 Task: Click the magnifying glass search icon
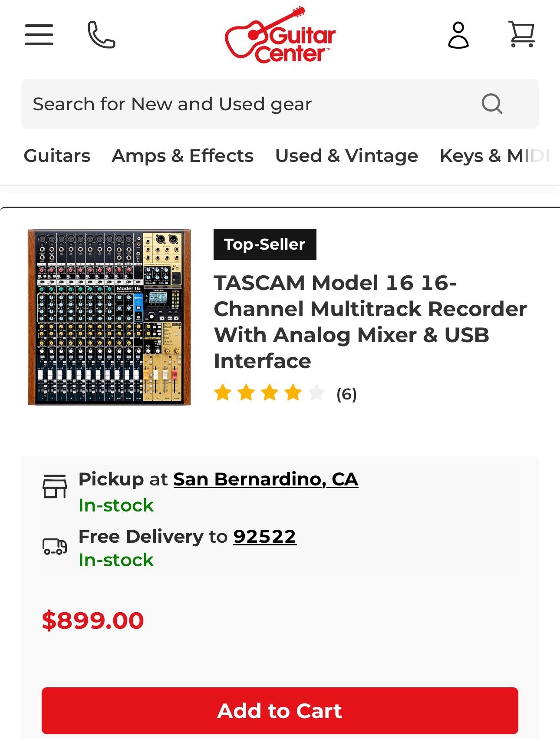[x=492, y=104]
